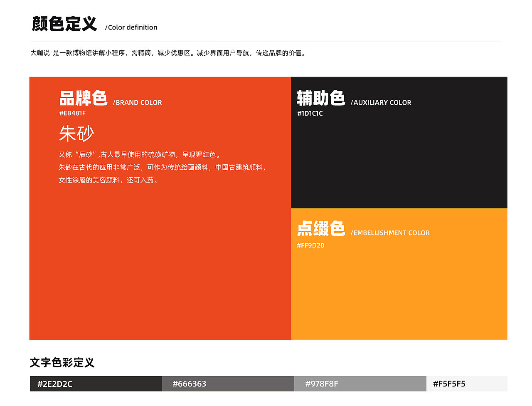Select the intro sentence starting with 大咖说

click(x=169, y=53)
